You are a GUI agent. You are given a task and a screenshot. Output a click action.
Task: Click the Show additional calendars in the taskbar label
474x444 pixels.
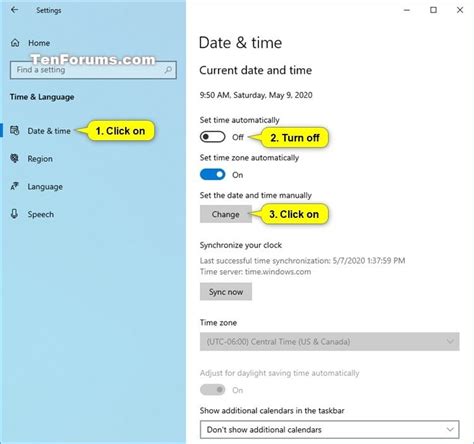tap(272, 411)
